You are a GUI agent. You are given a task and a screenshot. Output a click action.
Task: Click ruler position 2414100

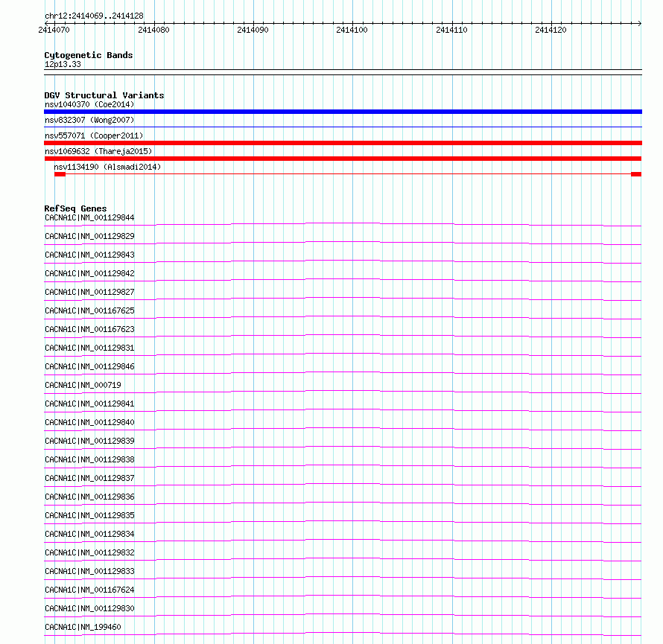tap(352, 30)
